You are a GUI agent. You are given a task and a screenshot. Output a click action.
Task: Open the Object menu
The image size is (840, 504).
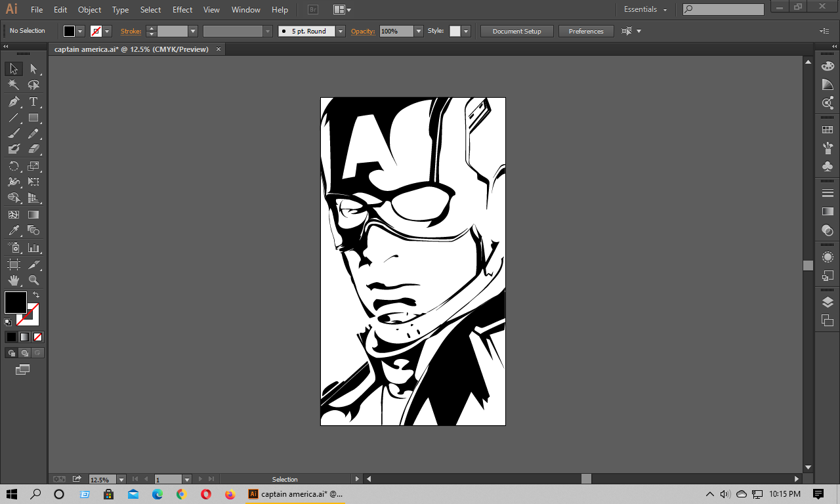tap(90, 10)
